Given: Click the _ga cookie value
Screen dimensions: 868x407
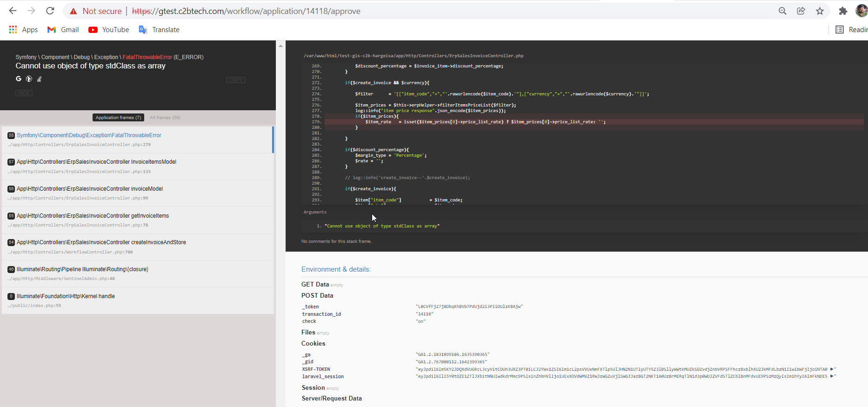Looking at the screenshot, I should (453, 354).
